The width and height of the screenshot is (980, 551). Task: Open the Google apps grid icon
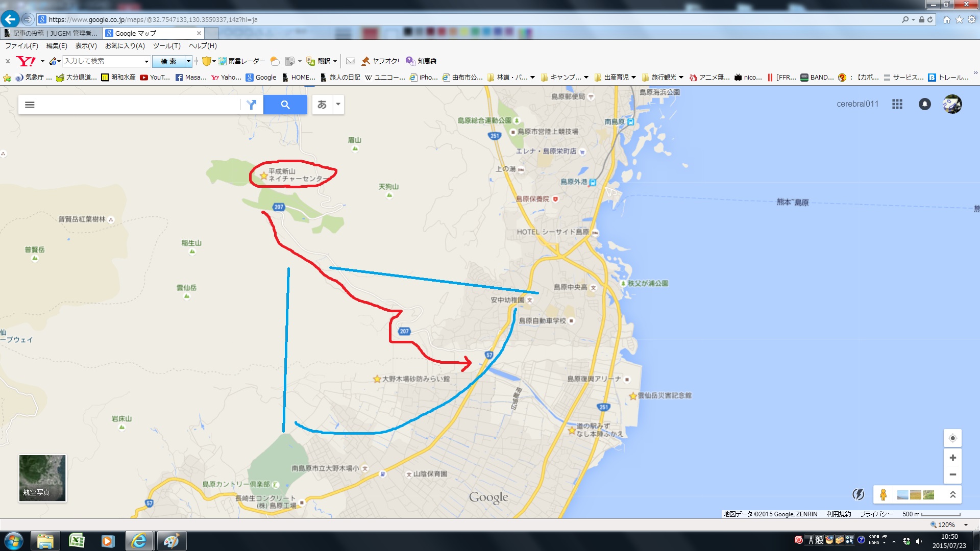pyautogui.click(x=897, y=104)
